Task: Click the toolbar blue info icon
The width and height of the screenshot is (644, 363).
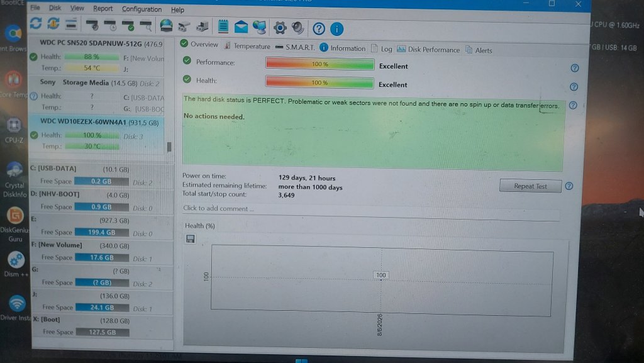Action: point(337,29)
